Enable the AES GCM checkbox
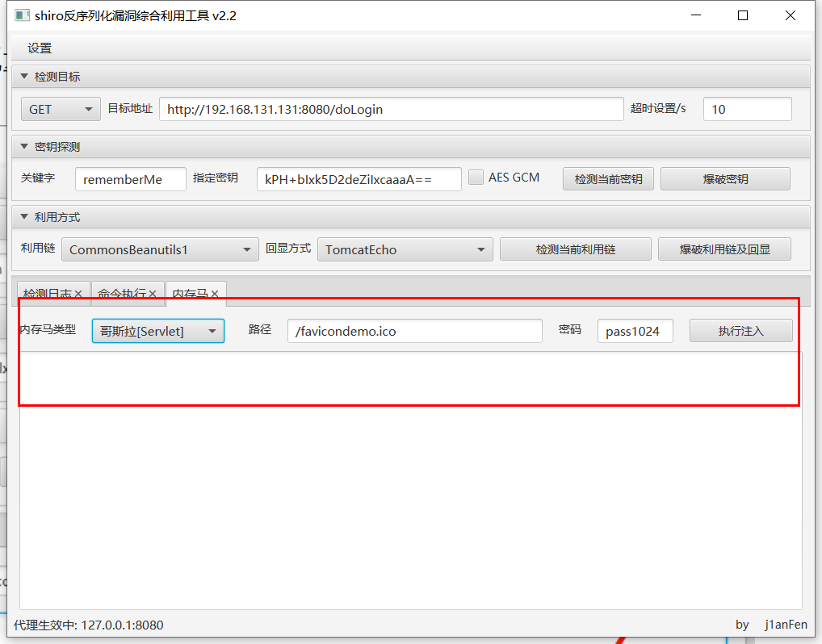This screenshot has width=822, height=644. tap(476, 177)
